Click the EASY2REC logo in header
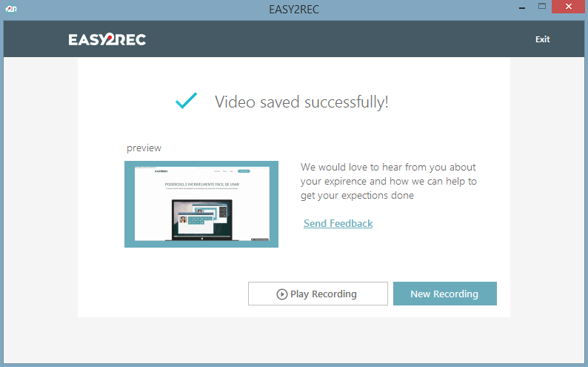 [x=107, y=39]
